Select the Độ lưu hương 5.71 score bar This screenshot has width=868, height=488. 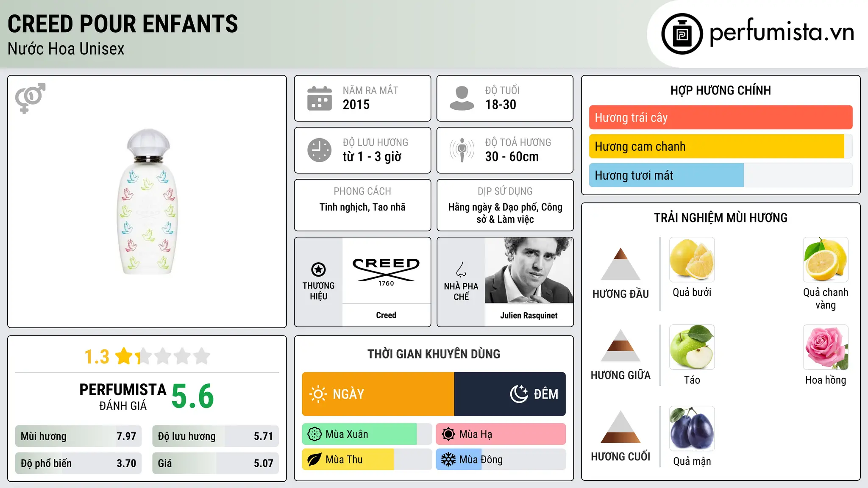pos(216,436)
